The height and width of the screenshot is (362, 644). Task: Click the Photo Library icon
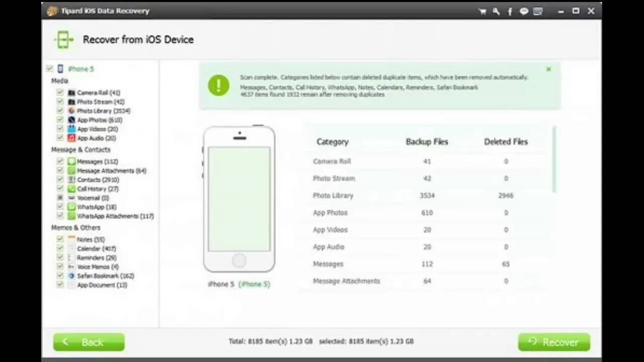[72, 111]
